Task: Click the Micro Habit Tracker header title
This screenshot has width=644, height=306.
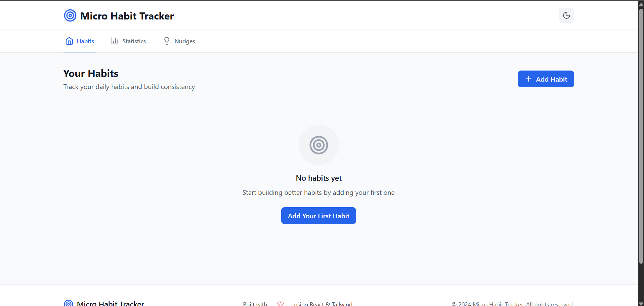Action: pos(127,16)
